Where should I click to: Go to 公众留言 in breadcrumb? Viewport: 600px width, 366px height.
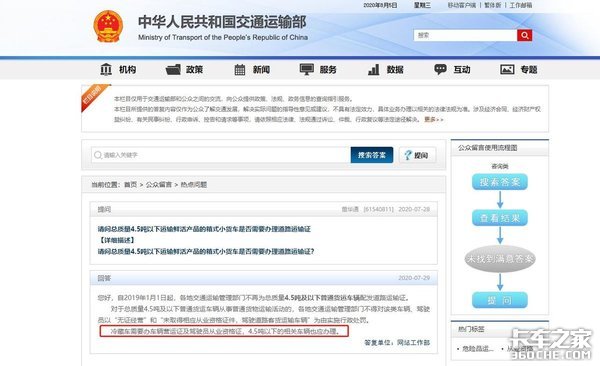(x=159, y=185)
